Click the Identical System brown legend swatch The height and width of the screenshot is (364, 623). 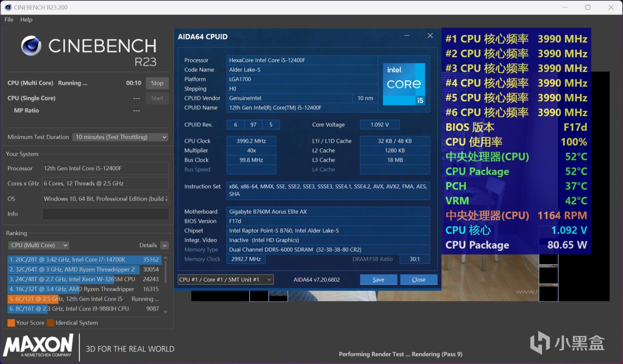point(51,323)
